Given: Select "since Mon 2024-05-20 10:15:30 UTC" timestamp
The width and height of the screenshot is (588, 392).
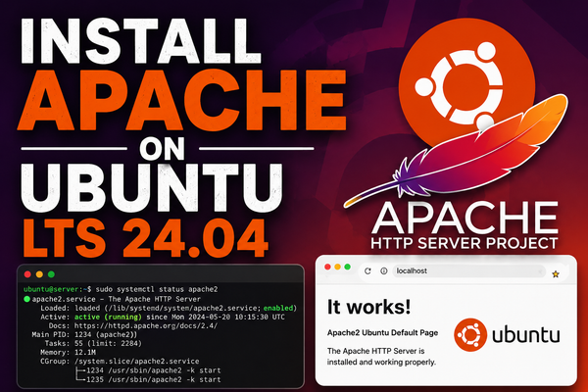Looking at the screenshot, I should click(216, 317).
